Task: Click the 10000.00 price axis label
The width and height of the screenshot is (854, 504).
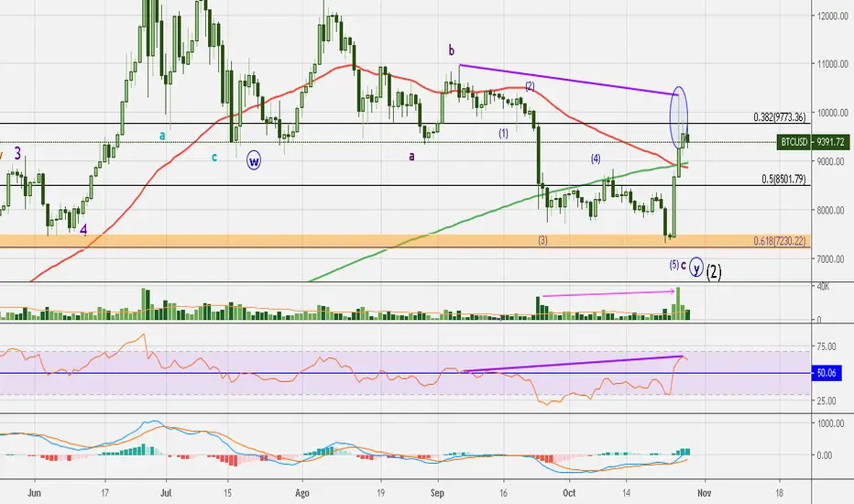Action: pos(833,113)
